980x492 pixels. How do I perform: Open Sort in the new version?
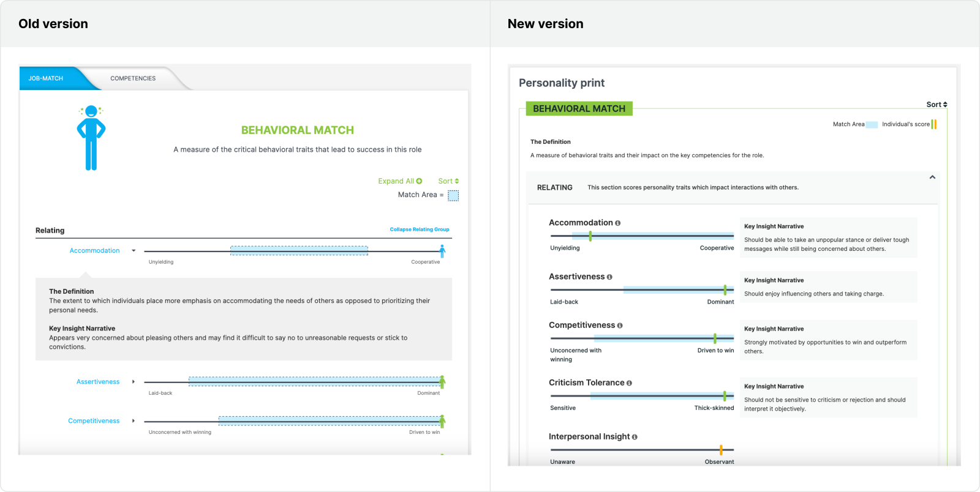(x=937, y=105)
